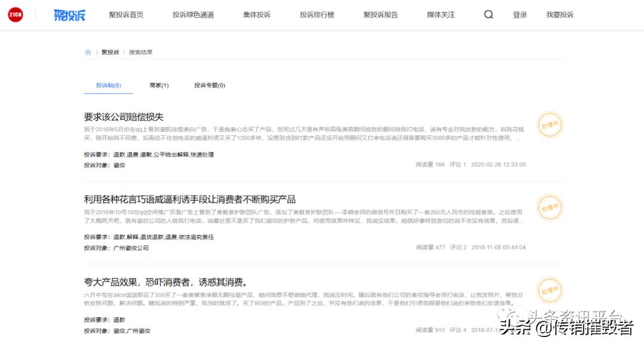Click the home icon in the breadcrumb
This screenshot has width=644, height=346.
coord(88,52)
